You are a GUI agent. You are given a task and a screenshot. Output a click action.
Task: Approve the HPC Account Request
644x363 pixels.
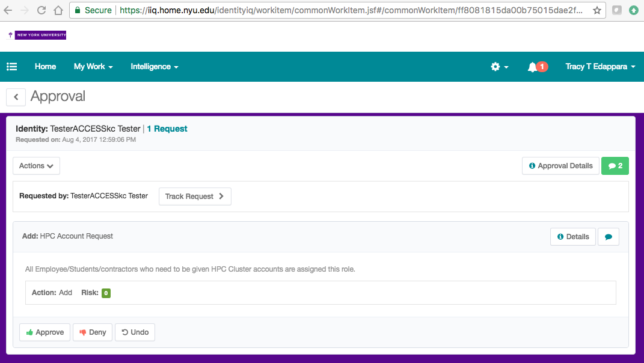point(45,332)
